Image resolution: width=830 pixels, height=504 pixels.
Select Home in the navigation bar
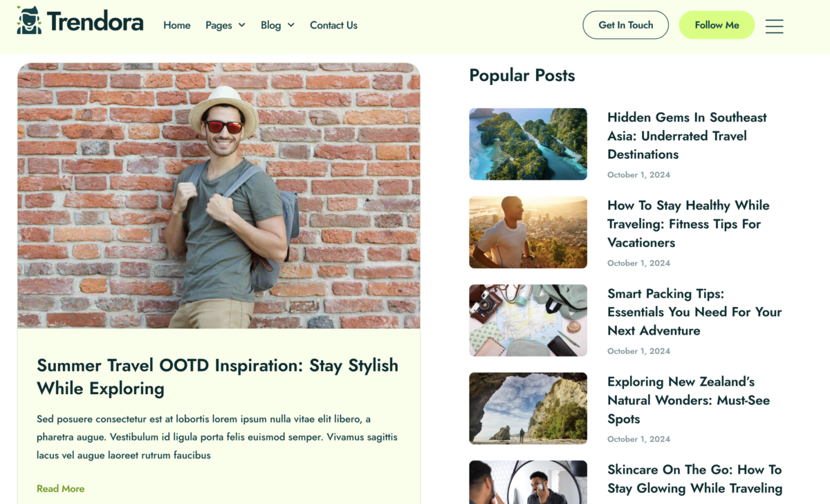(176, 26)
